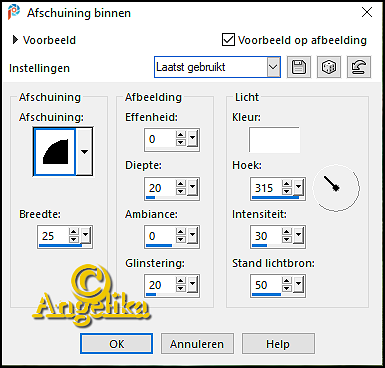Click the randomize parameters dice icon

tap(329, 67)
